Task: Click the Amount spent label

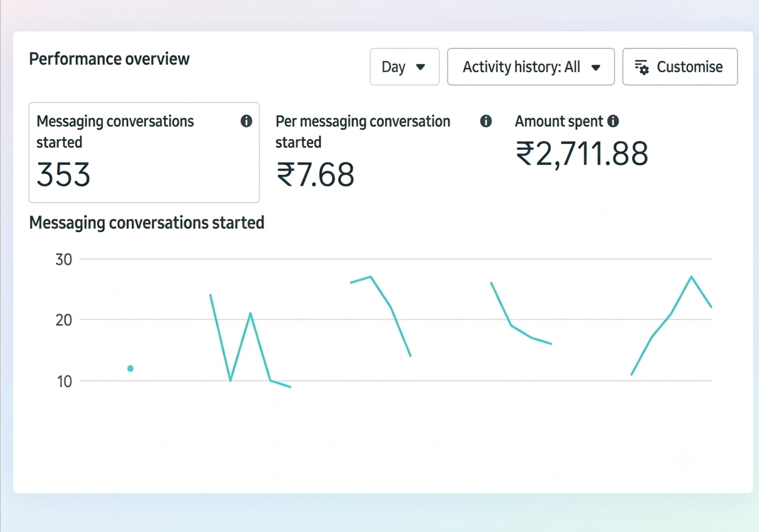Action: 559,121
